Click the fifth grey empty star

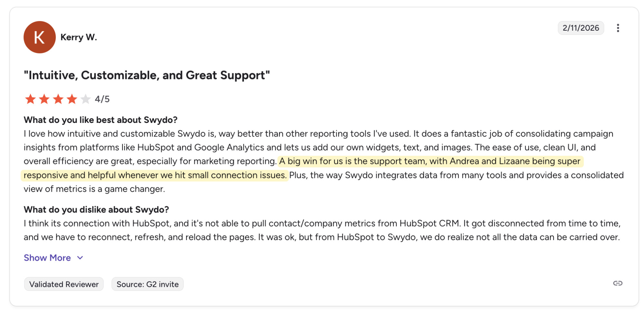[86, 99]
